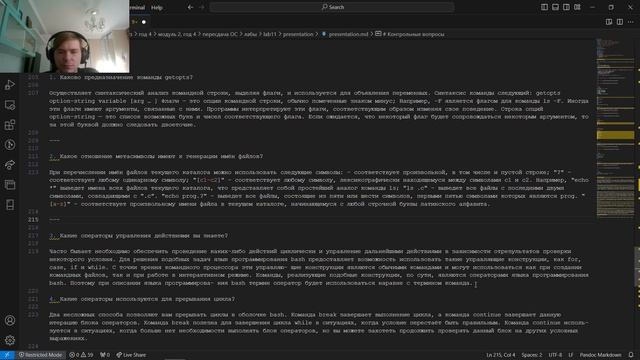Open the Terminal menu
The image size is (640, 360).
pos(138,7)
